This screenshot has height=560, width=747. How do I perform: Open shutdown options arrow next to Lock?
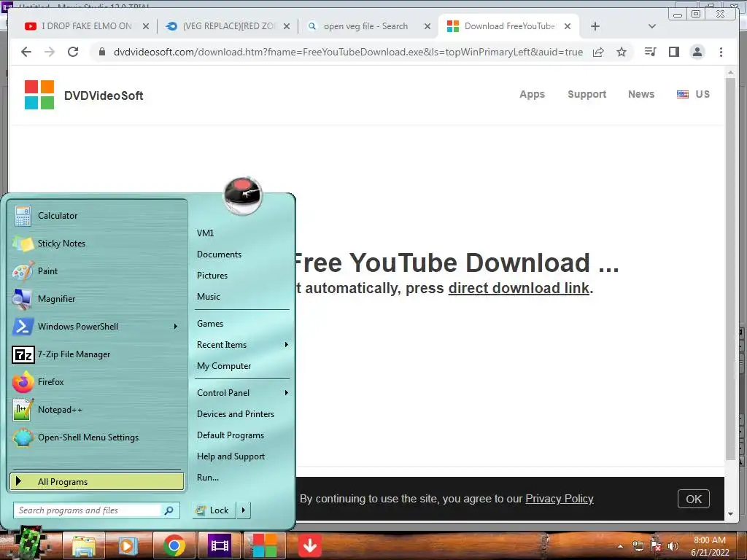click(x=244, y=510)
